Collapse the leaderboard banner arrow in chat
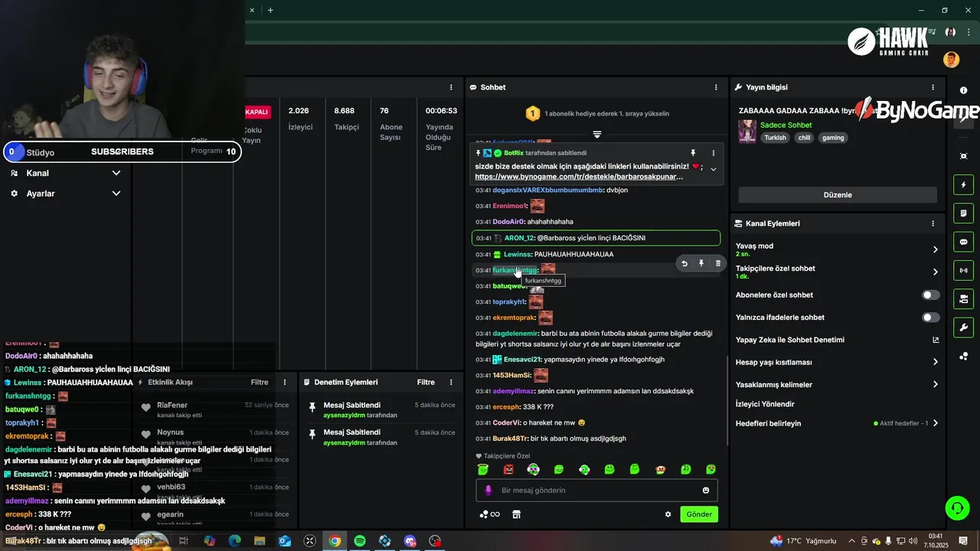The width and height of the screenshot is (980, 551). point(596,134)
